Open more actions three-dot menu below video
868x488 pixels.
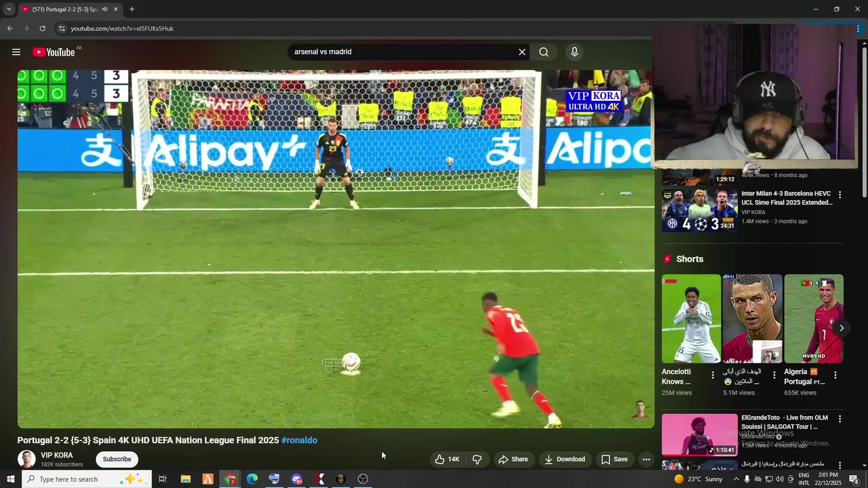(x=646, y=460)
